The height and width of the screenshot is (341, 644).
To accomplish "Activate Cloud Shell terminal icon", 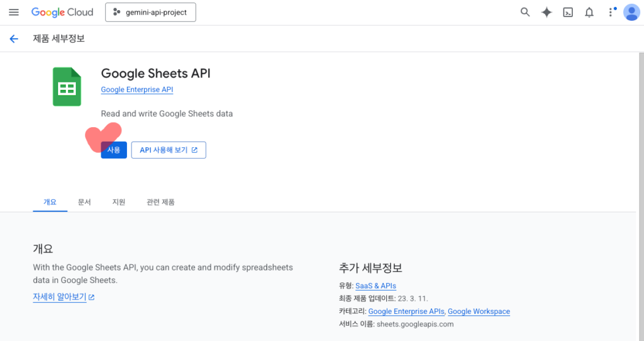I will (x=568, y=13).
